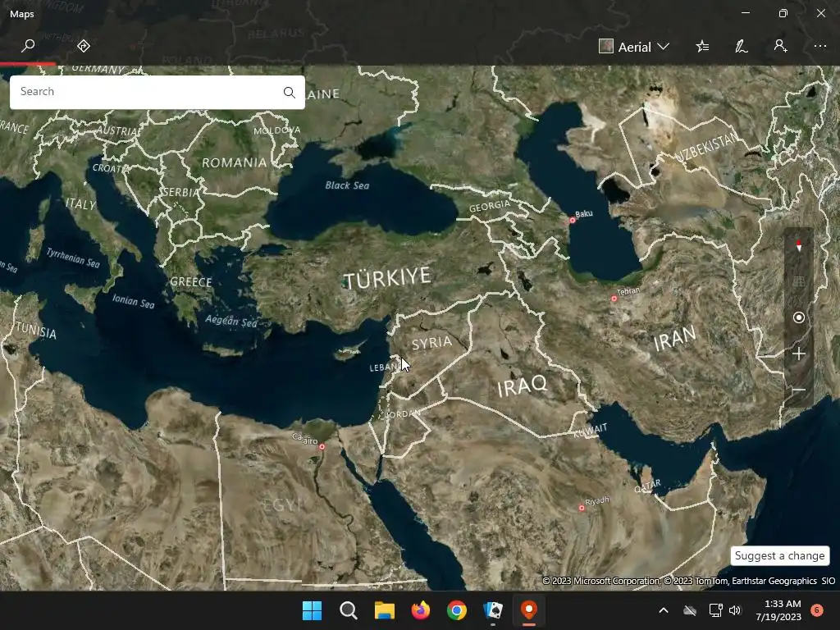This screenshot has width=840, height=630.
Task: Open the network status tray icon
Action: click(715, 610)
